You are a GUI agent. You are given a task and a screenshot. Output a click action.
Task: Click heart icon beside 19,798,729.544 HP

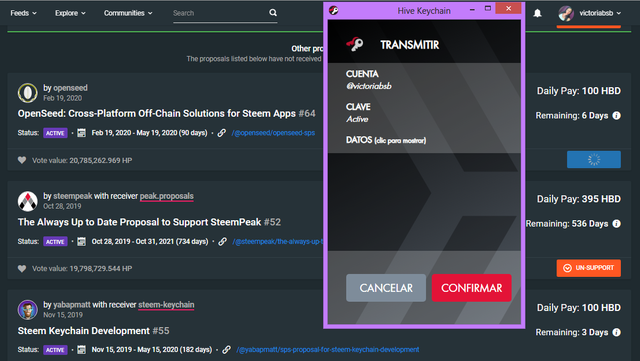click(x=22, y=268)
